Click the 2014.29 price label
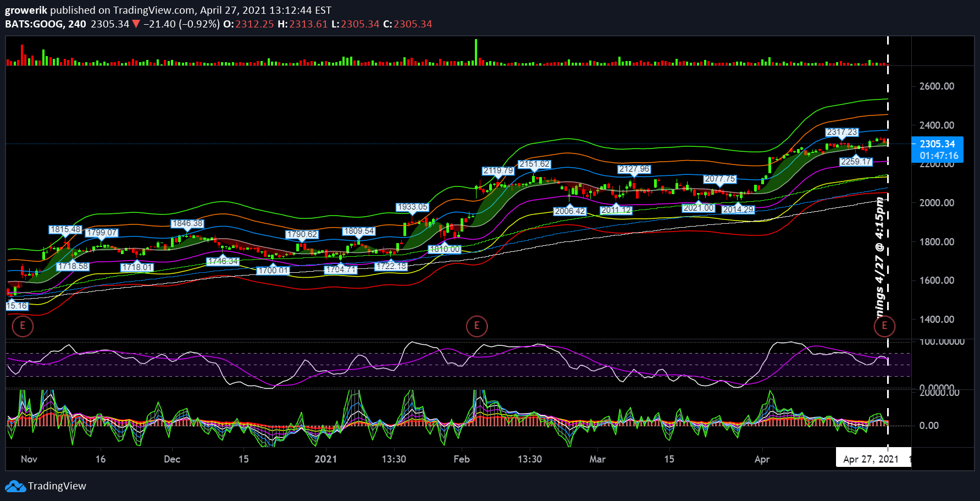 (x=738, y=210)
